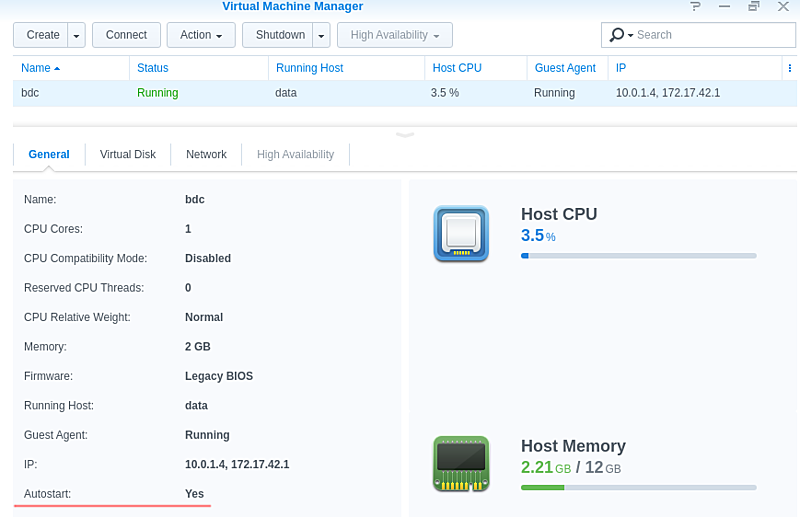Click the Host Memory RAM icon
Image resolution: width=800 pixels, height=517 pixels.
click(461, 463)
